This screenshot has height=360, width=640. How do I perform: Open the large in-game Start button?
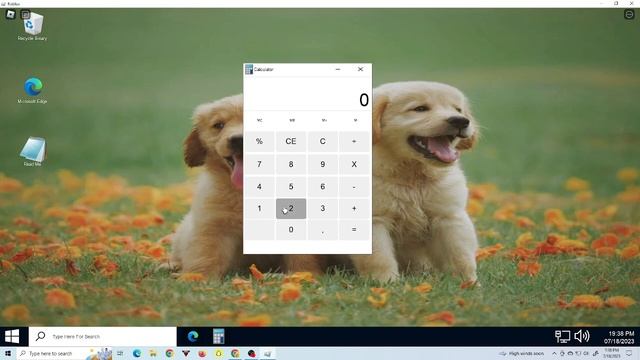[12, 336]
